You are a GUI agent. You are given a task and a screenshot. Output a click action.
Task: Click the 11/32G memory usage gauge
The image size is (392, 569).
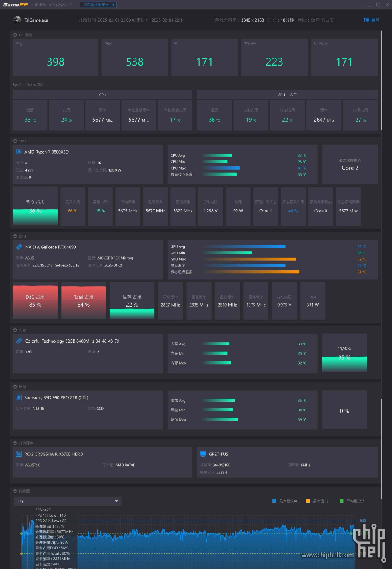click(x=344, y=353)
